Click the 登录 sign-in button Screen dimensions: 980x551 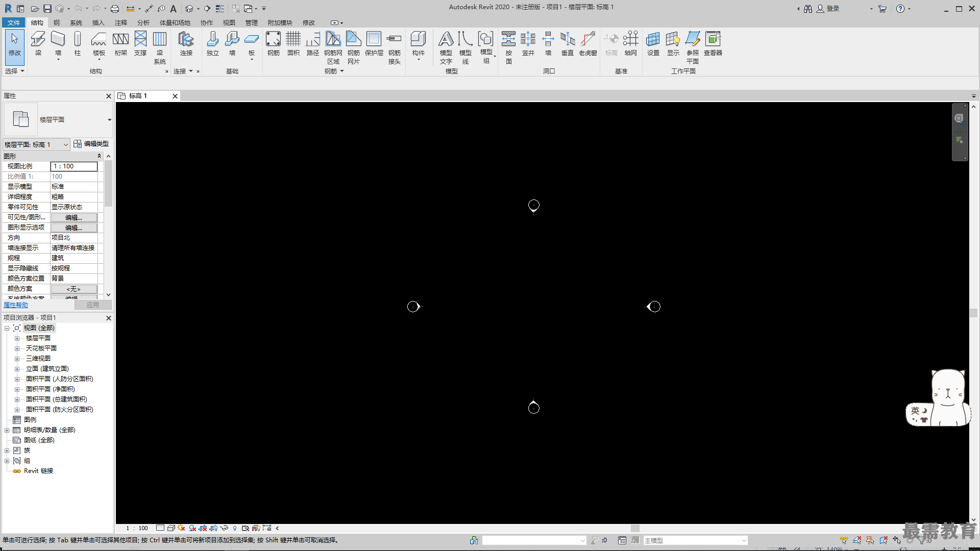827,9
